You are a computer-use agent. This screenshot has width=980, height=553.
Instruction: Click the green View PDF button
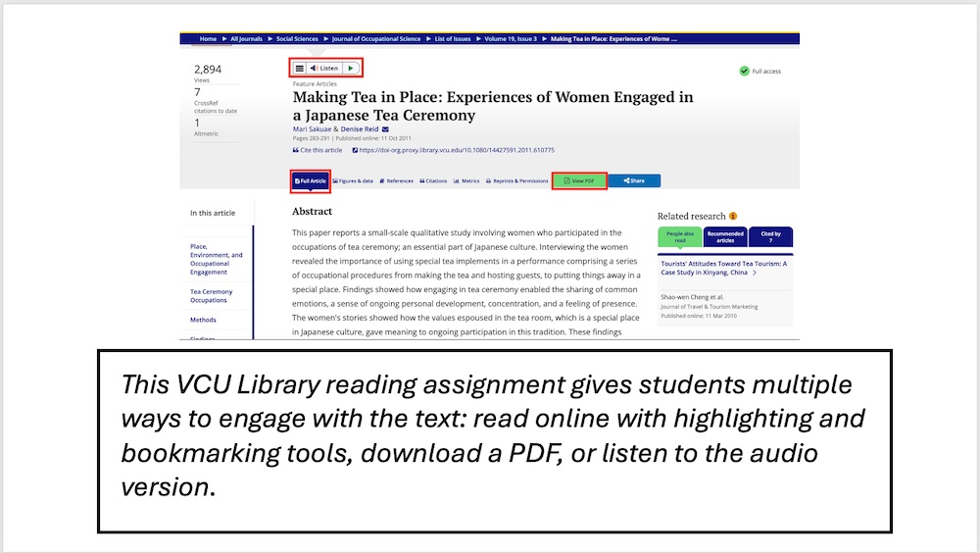pyautogui.click(x=579, y=180)
